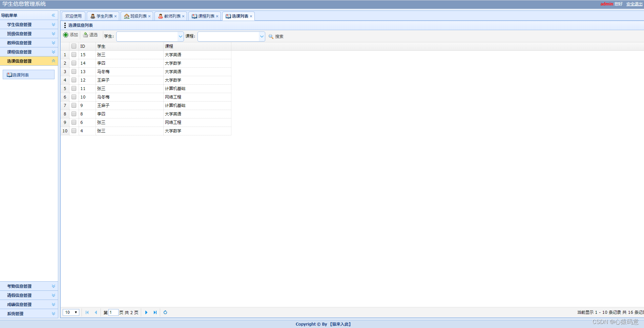Click the page number input field
The width and height of the screenshot is (644, 328).
(113, 312)
